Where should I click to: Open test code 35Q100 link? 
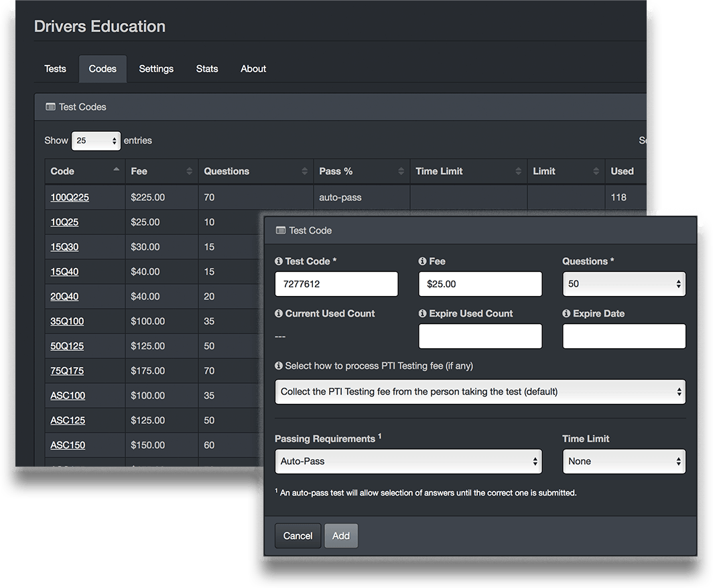coord(67,321)
